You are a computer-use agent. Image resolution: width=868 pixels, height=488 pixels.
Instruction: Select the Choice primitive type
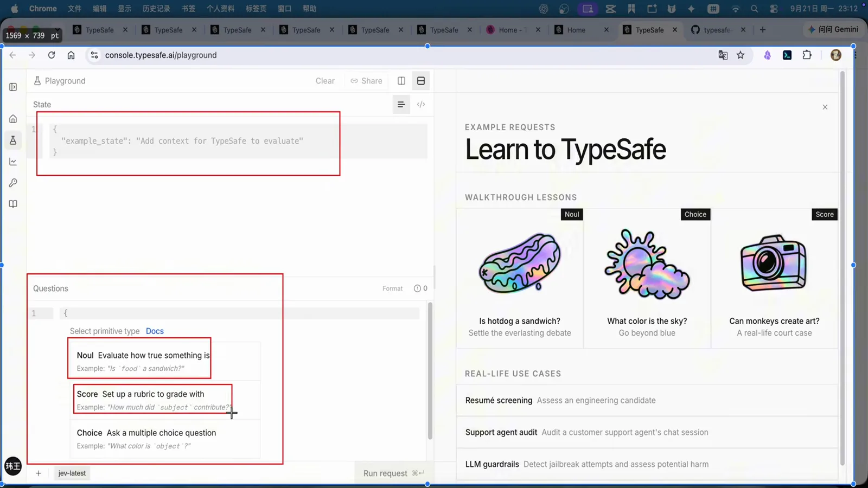point(165,439)
